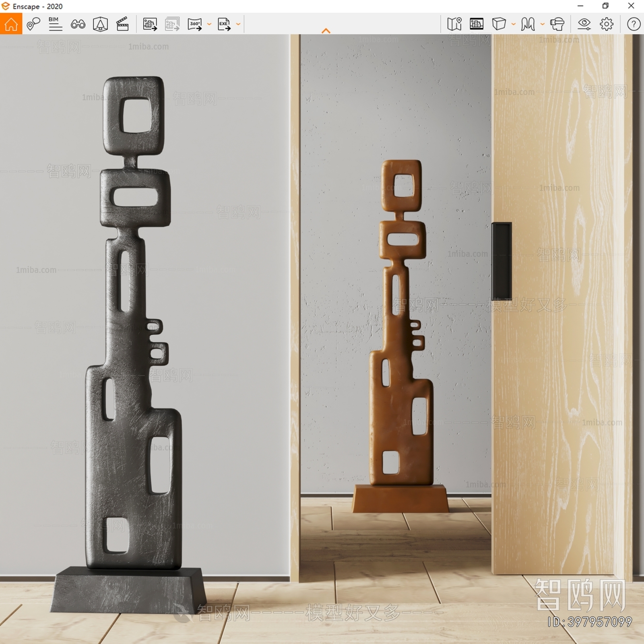Export 360° panorama
Viewport: 644px width, 644px height.
pyautogui.click(x=195, y=24)
